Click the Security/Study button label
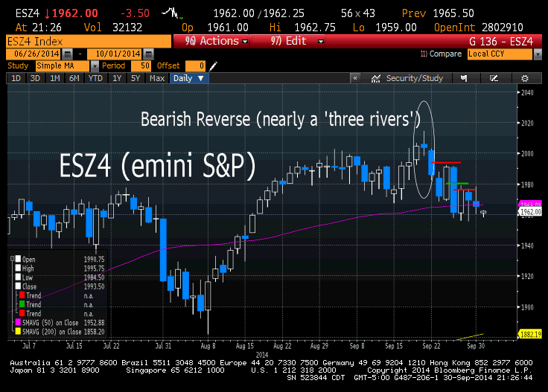This screenshot has height=392, width=548. [x=415, y=78]
